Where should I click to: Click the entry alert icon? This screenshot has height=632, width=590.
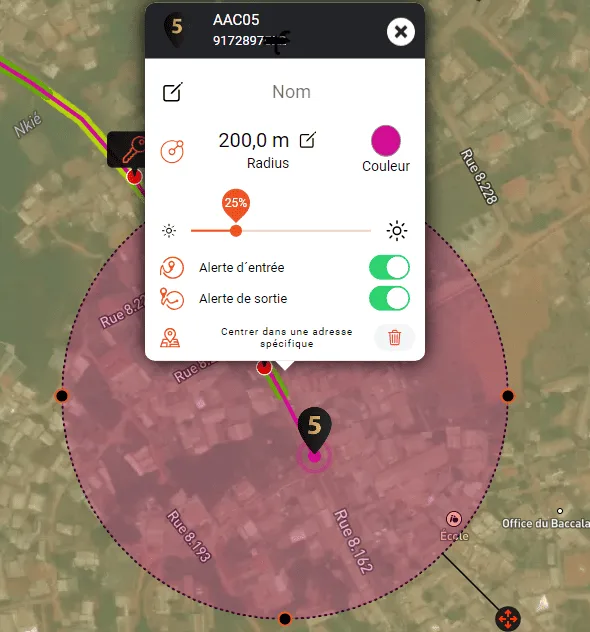172,268
